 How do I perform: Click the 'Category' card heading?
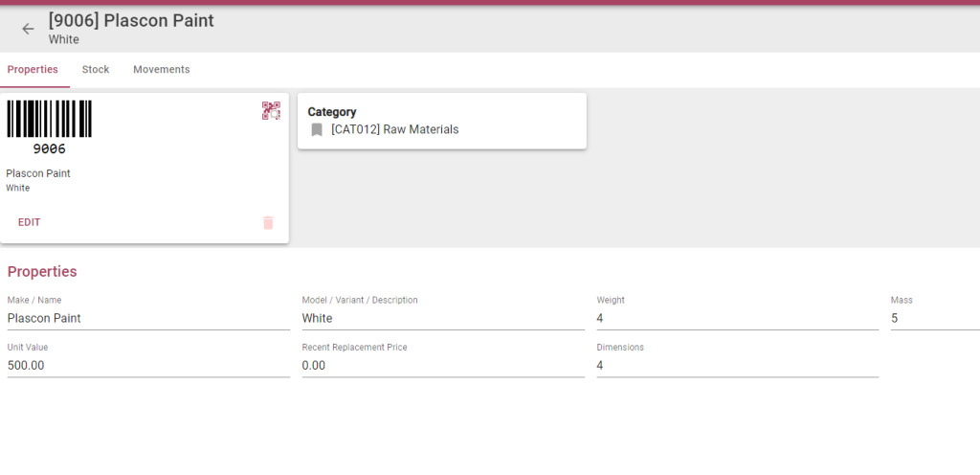[332, 112]
